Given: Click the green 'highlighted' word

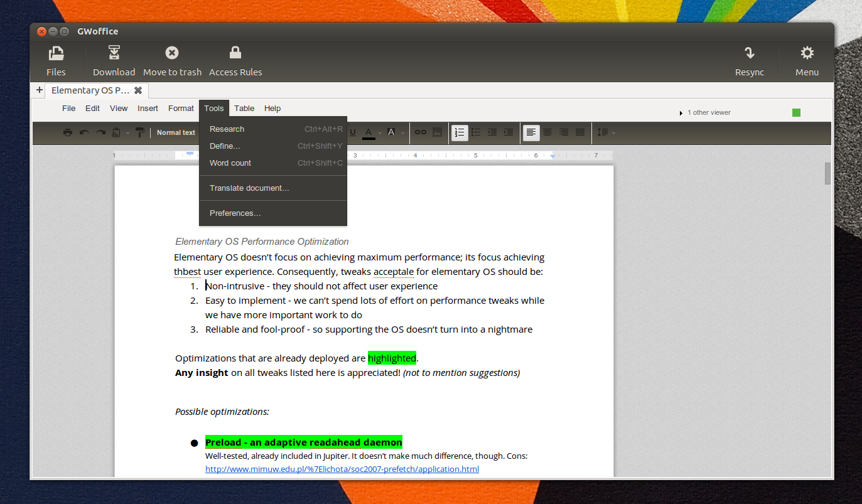Looking at the screenshot, I should (392, 358).
